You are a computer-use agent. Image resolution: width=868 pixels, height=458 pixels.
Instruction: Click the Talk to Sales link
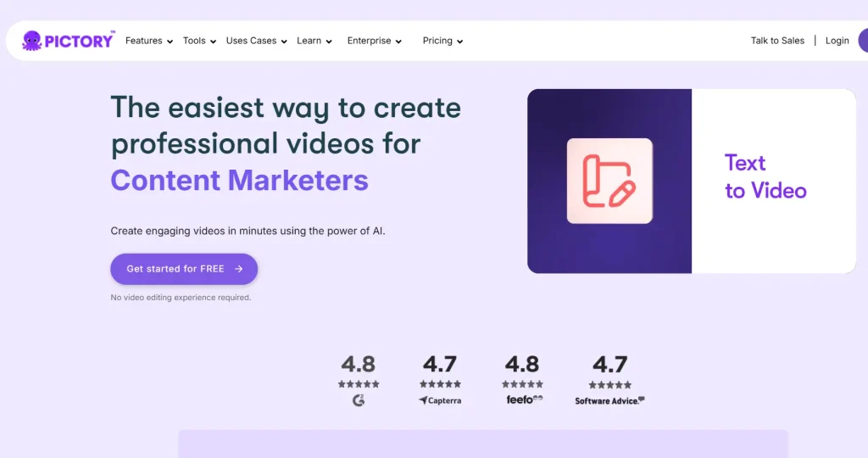coord(777,41)
